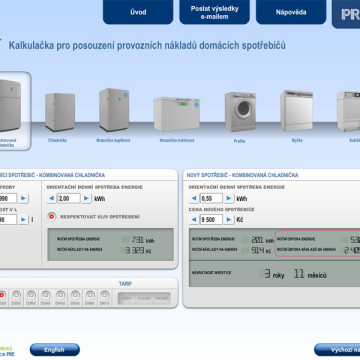This screenshot has width=360, height=360.
Task: Click the Nový spotřebič panel heading
Action: click(242, 175)
